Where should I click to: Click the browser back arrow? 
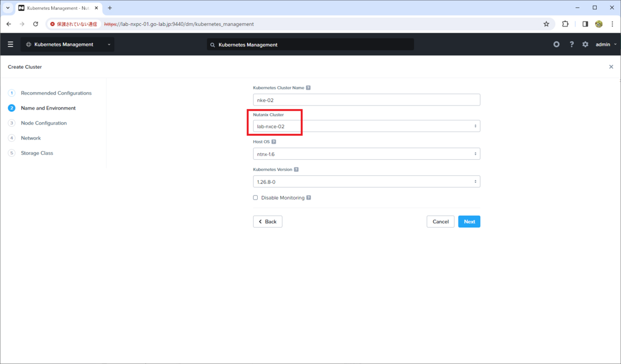pos(9,24)
